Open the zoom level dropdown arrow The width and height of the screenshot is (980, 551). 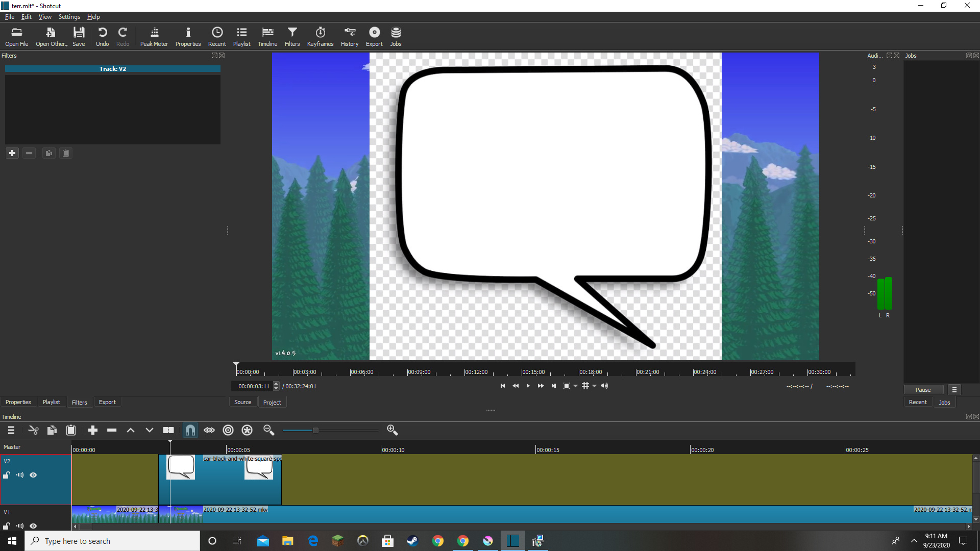(576, 386)
